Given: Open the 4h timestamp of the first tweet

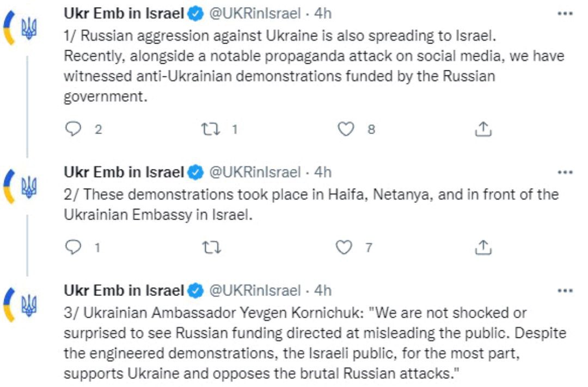Looking at the screenshot, I should [x=323, y=13].
